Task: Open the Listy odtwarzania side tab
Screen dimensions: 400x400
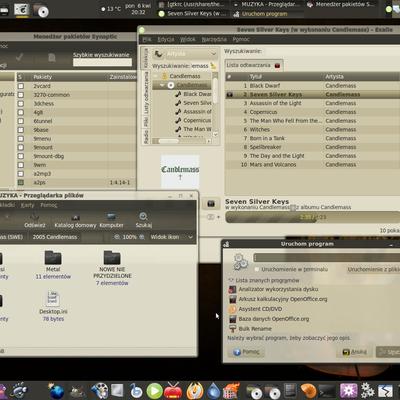Action: [146, 93]
